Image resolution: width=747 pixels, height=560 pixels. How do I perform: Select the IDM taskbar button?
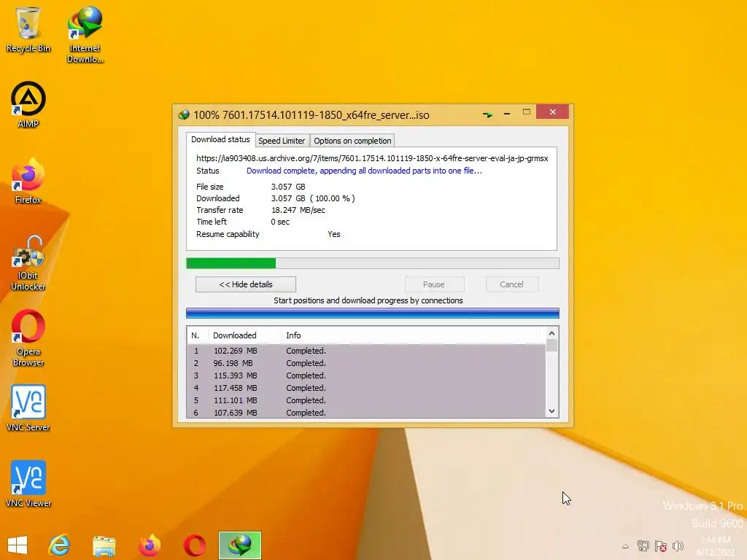239,545
